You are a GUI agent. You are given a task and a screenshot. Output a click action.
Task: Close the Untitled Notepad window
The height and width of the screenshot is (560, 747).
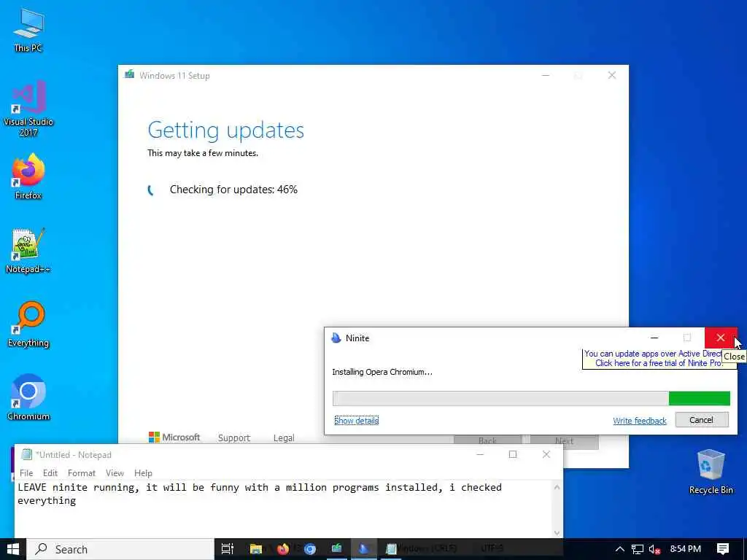(x=546, y=454)
